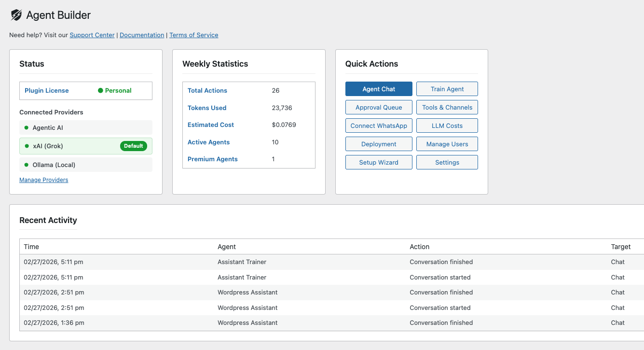Open the Deployment panel
644x350 pixels.
click(x=379, y=143)
